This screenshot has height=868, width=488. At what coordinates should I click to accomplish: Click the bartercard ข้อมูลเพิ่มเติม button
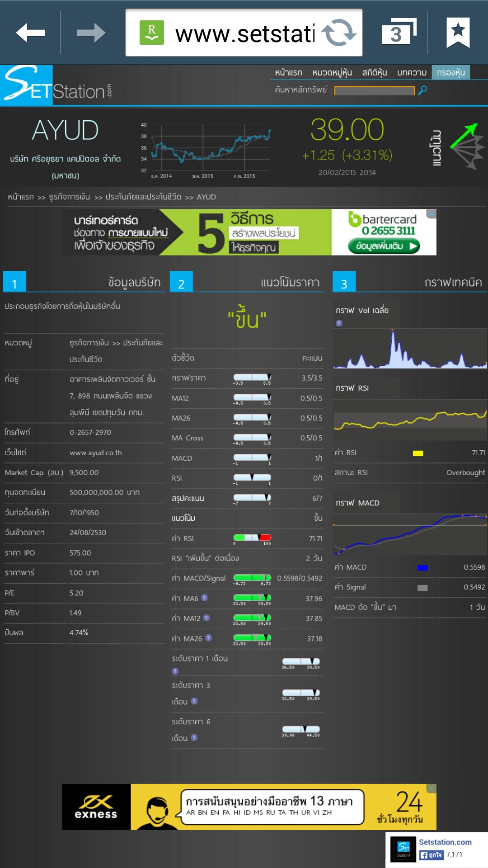[x=384, y=246]
